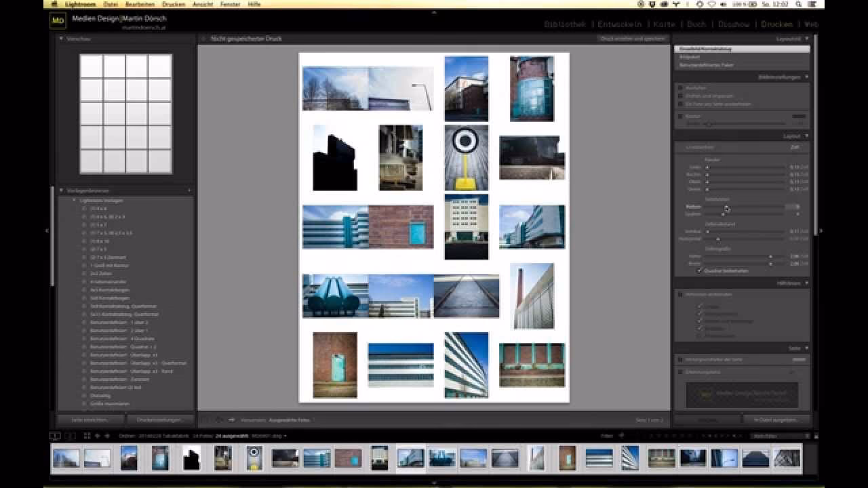Click the 'In Datei ausgeben' button
This screenshot has width=868, height=488.
click(776, 420)
